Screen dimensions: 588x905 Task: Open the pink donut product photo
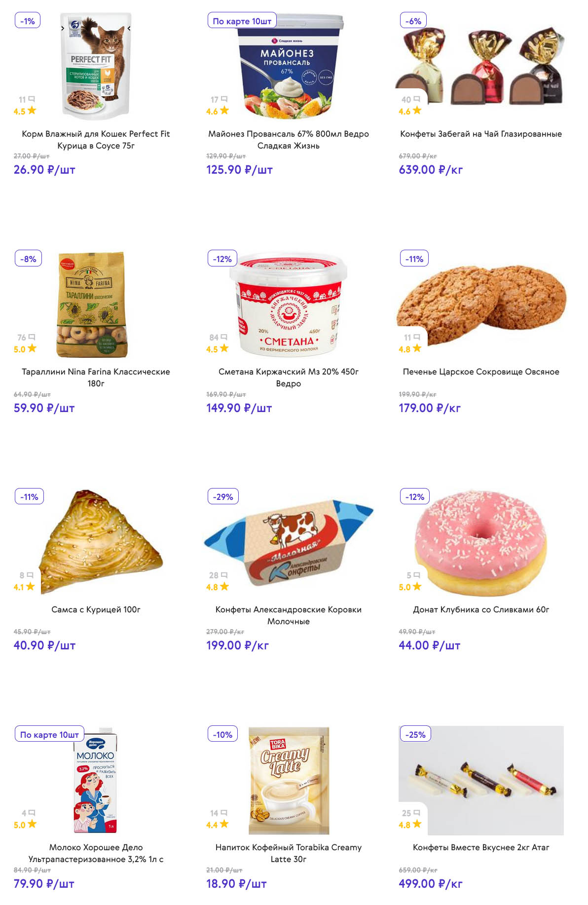481,541
